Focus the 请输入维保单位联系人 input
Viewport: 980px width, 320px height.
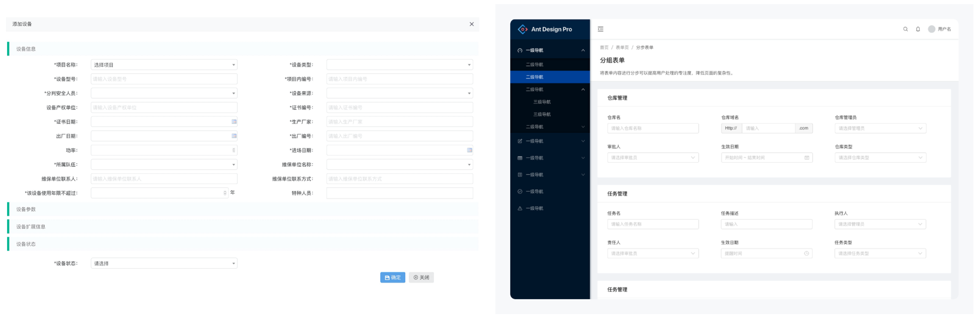click(x=164, y=179)
